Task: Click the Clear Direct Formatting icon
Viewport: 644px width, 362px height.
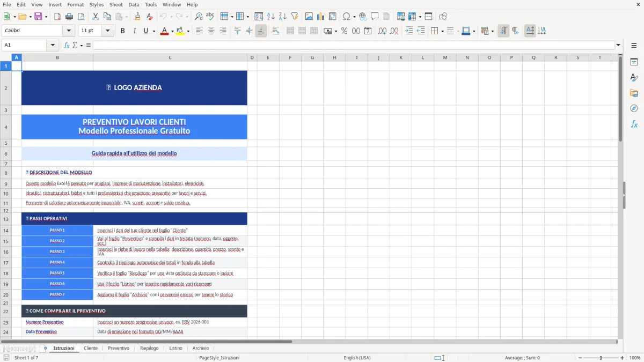Action: pyautogui.click(x=149, y=17)
